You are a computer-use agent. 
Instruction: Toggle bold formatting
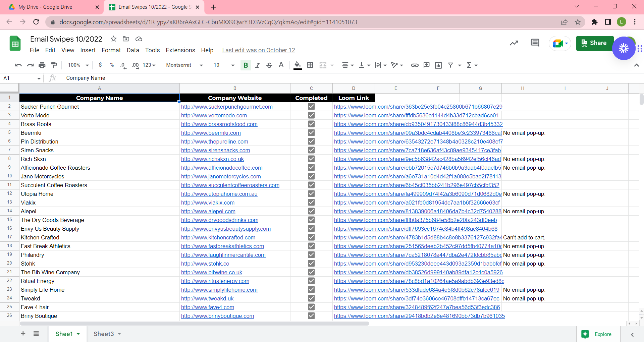(x=246, y=65)
